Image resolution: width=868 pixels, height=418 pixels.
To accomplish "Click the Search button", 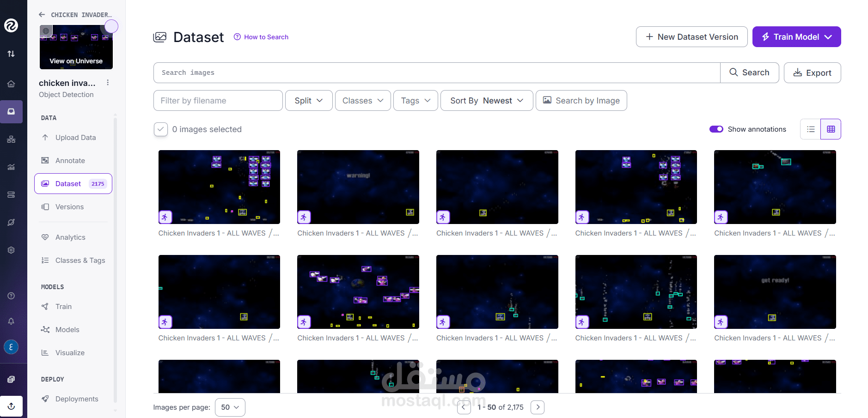I will click(x=749, y=73).
